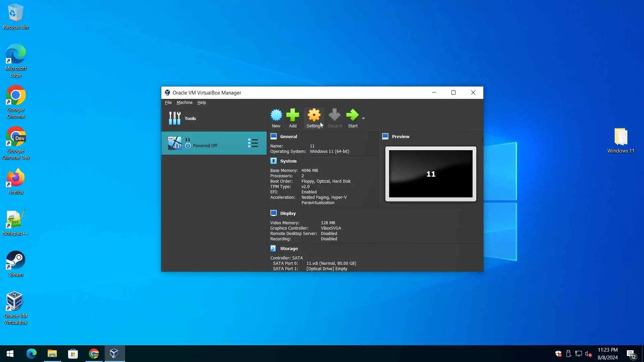The image size is (644, 362).
Task: Open the Help menu
Action: (202, 103)
